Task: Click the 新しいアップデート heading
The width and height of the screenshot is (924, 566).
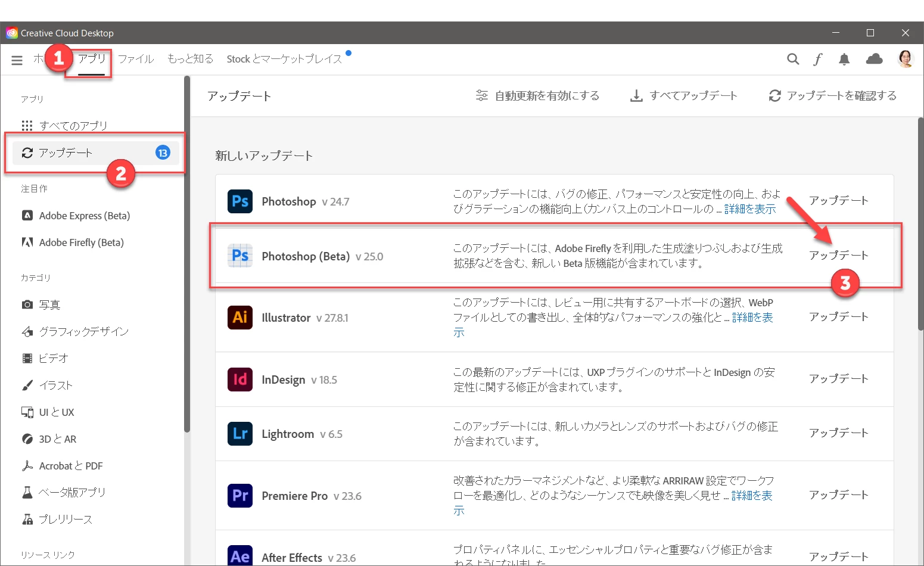Action: 264,156
